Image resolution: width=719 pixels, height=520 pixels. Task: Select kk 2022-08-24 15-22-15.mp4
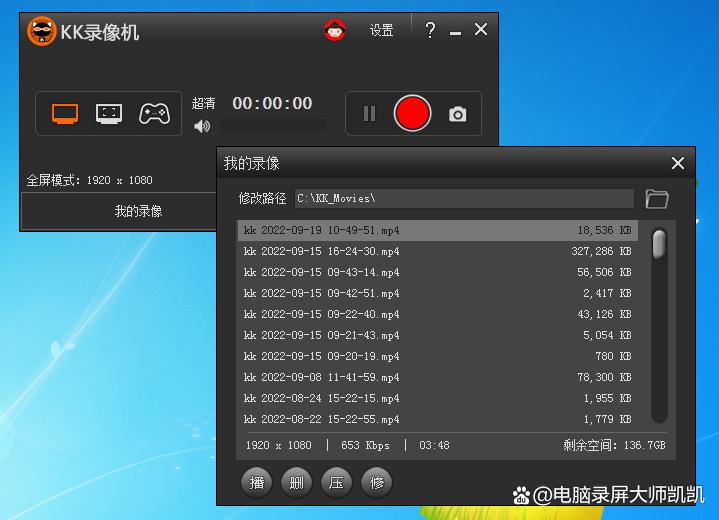(x=437, y=398)
